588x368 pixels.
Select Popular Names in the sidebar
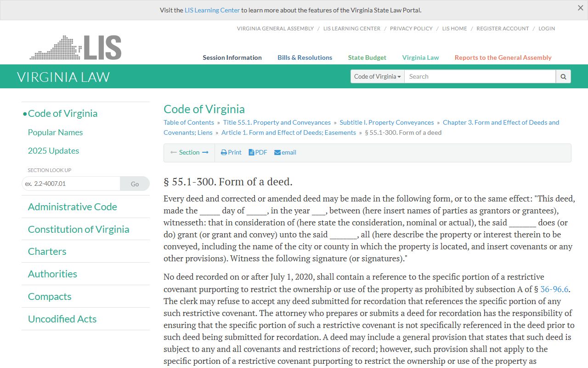pos(55,132)
